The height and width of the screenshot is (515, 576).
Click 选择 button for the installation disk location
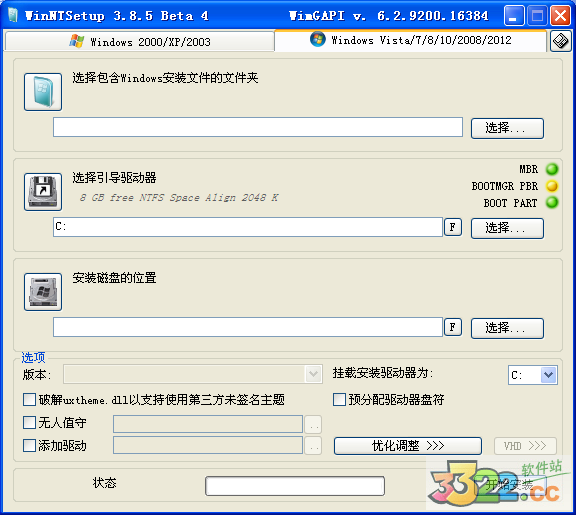click(x=507, y=328)
